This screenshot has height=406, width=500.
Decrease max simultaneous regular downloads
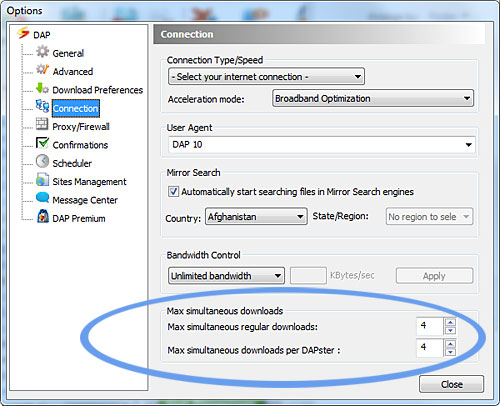tap(450, 330)
